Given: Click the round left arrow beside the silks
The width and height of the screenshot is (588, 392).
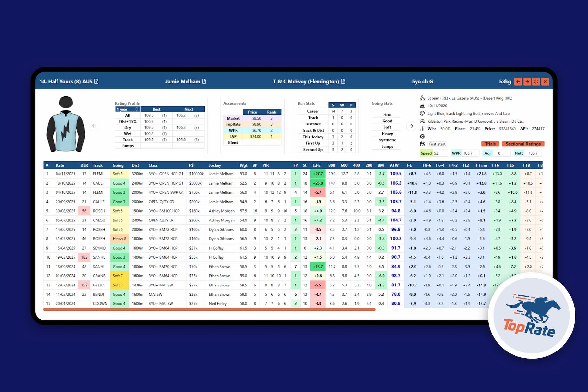Looking at the screenshot, I should tap(94, 126).
